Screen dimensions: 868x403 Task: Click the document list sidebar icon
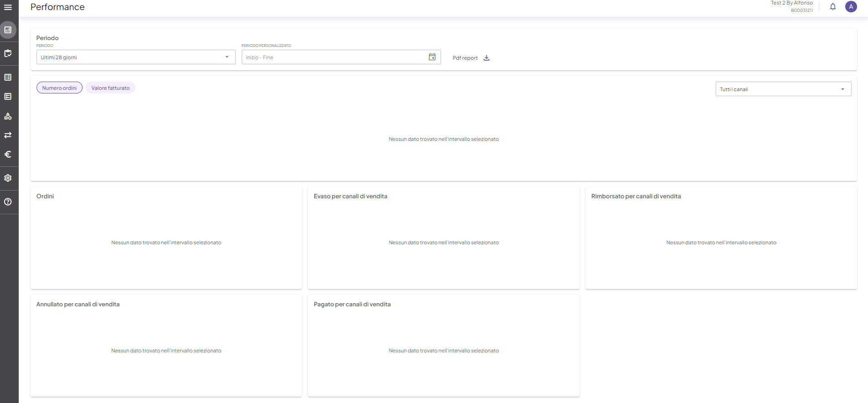(8, 97)
